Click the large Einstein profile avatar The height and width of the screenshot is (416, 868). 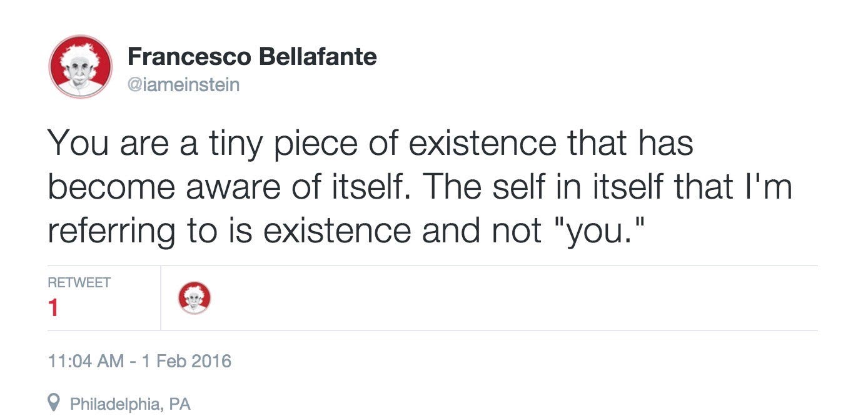81,66
